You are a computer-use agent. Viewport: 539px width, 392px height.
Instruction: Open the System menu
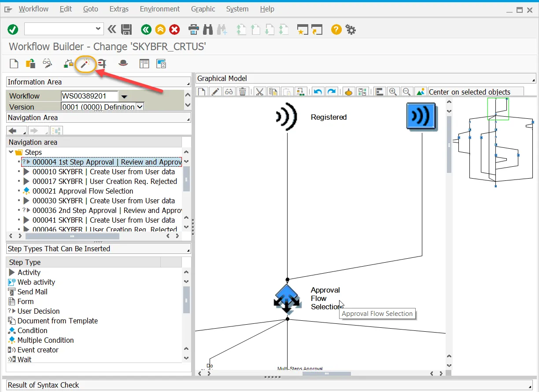237,9
